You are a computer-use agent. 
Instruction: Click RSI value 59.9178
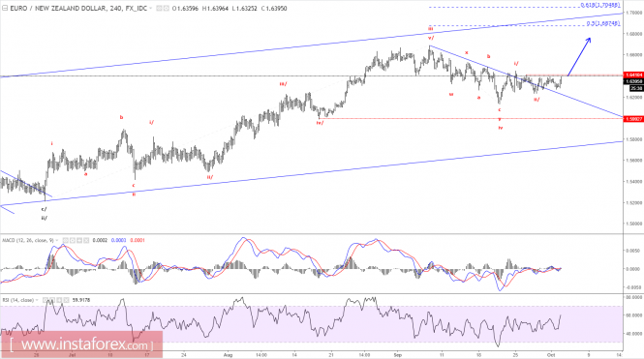click(81, 300)
